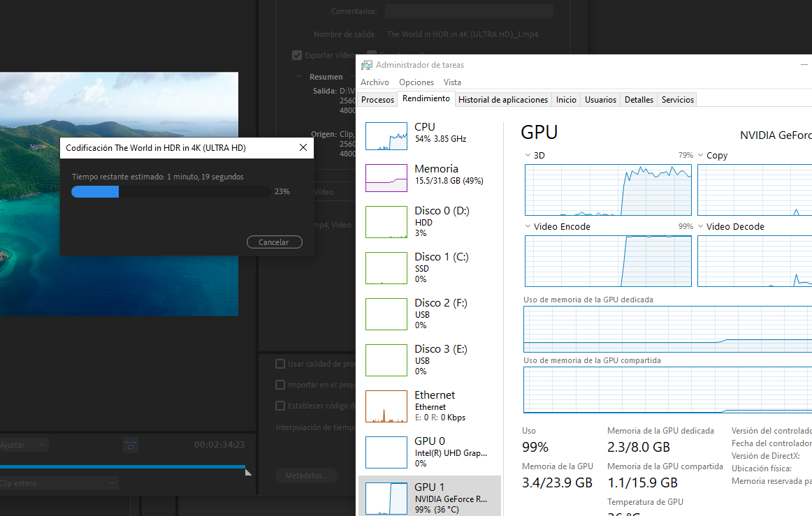Click the out point timeline marker
The height and width of the screenshot is (516, 812).
click(x=248, y=472)
